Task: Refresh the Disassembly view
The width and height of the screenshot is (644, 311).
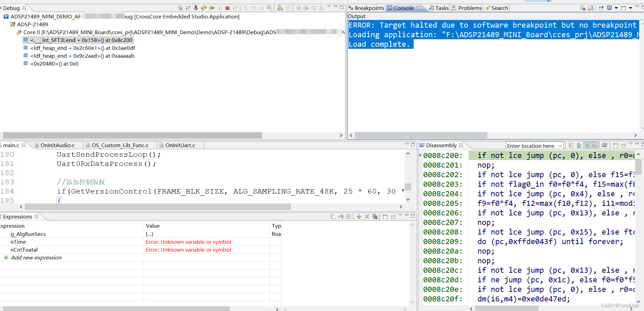Action: tap(571, 145)
